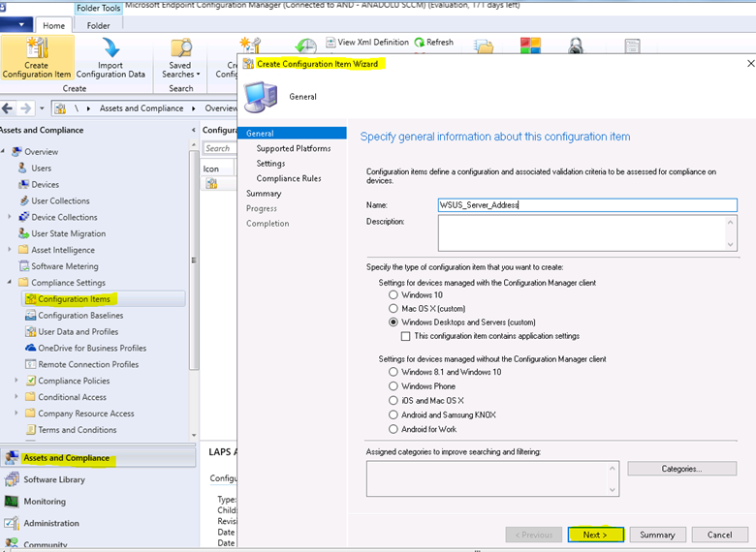Click the navigation tree vertical scrollbar
The image size is (756, 552).
pyautogui.click(x=194, y=261)
